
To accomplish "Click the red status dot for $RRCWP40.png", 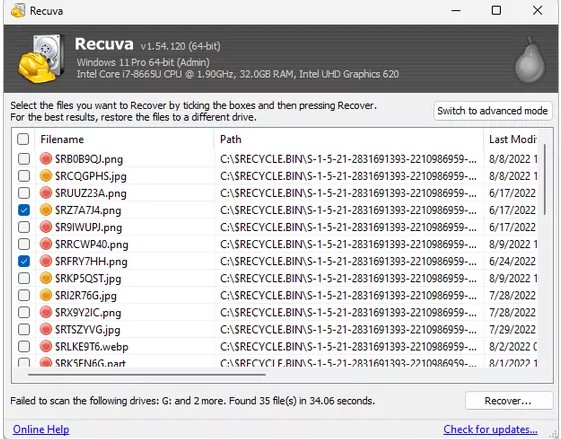I will click(46, 244).
